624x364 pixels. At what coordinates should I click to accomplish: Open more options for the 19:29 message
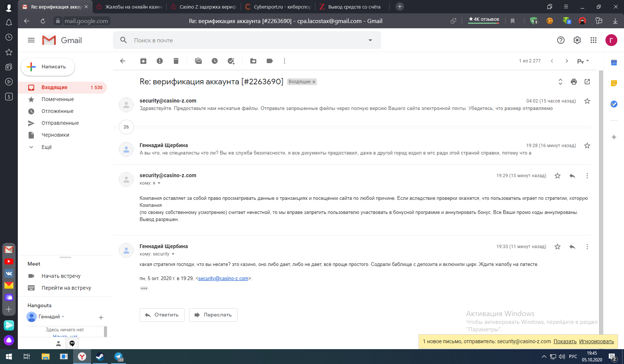[x=587, y=176]
